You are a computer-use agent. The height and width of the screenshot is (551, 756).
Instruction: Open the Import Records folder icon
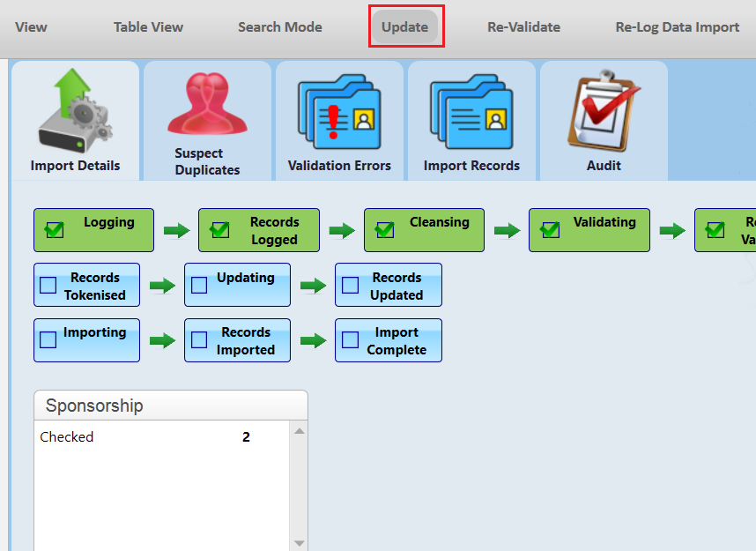(x=471, y=111)
